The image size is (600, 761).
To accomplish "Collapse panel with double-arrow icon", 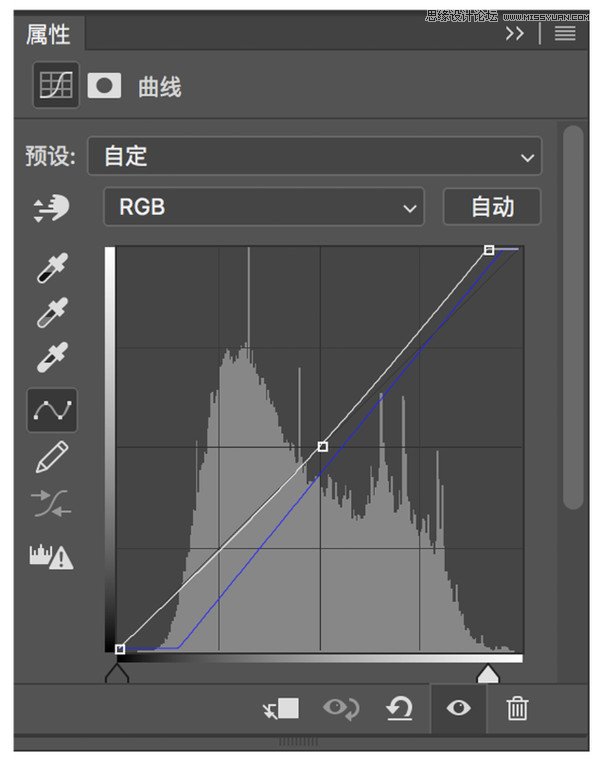I will tap(515, 33).
